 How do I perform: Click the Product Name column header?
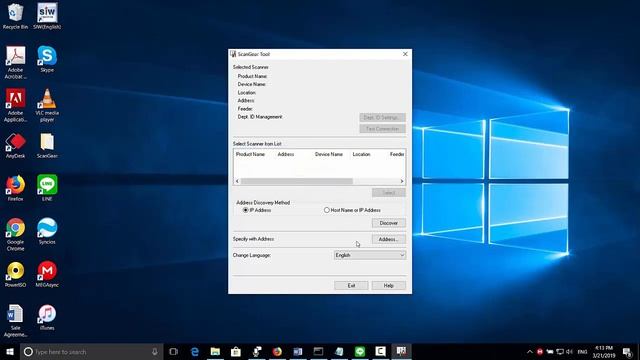pos(250,154)
